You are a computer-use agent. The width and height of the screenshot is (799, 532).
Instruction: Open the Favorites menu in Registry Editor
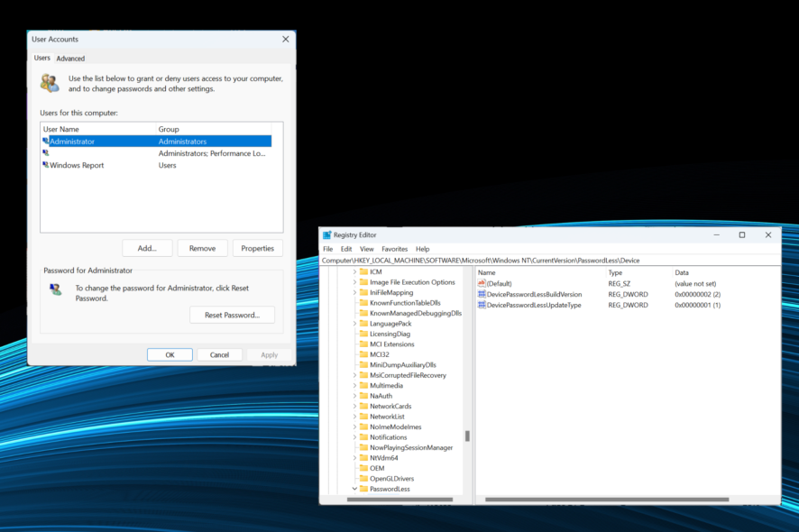pos(395,249)
